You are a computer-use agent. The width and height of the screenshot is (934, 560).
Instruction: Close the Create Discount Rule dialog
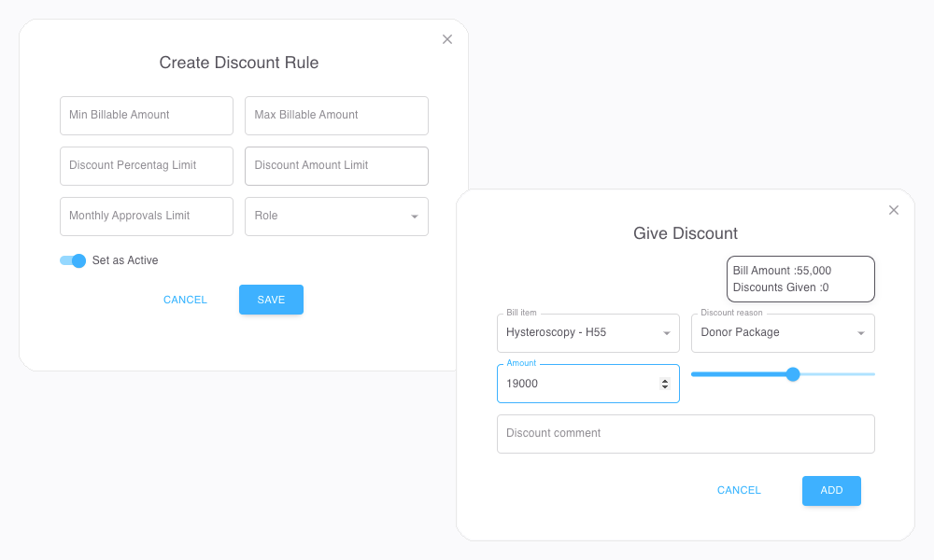pos(447,39)
